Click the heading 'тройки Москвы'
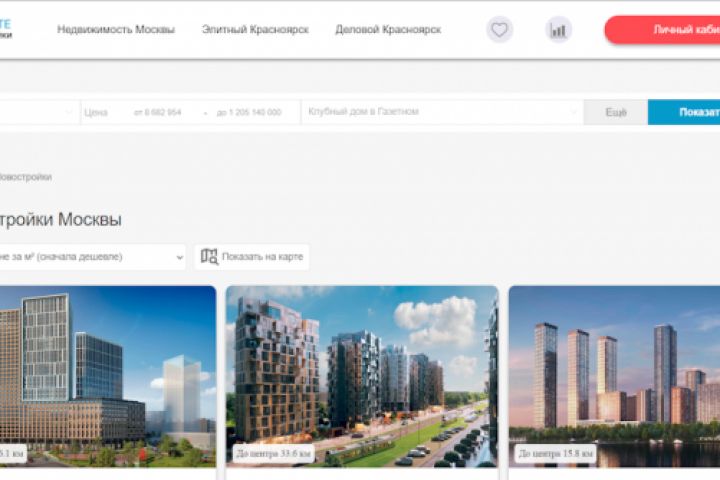This screenshot has width=720, height=480. (x=61, y=219)
